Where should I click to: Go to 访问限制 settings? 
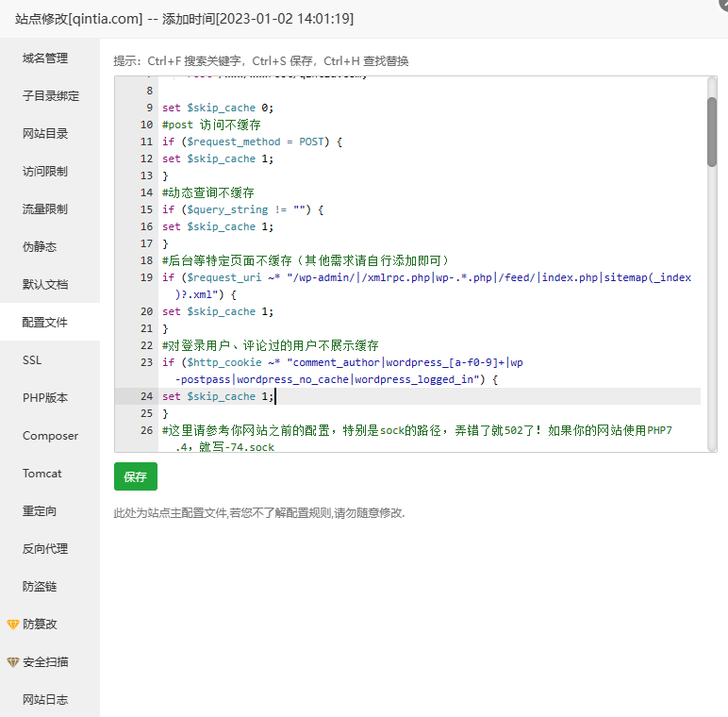[45, 172]
